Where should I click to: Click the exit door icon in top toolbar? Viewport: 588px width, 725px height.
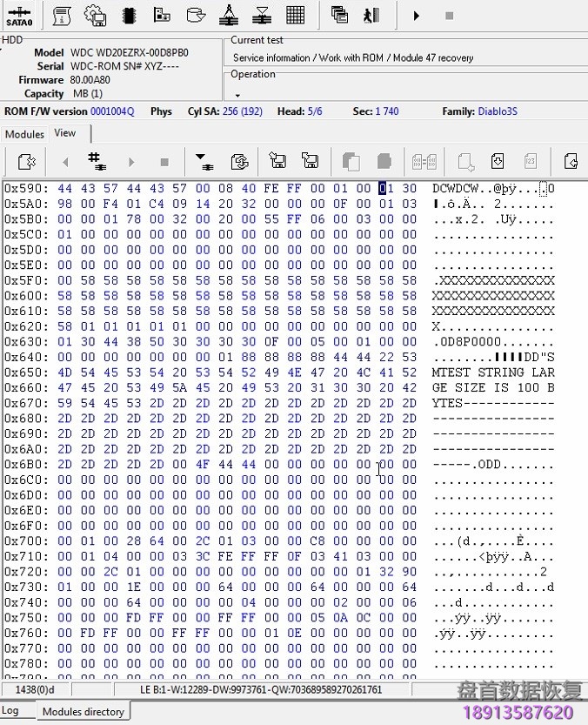tap(372, 15)
